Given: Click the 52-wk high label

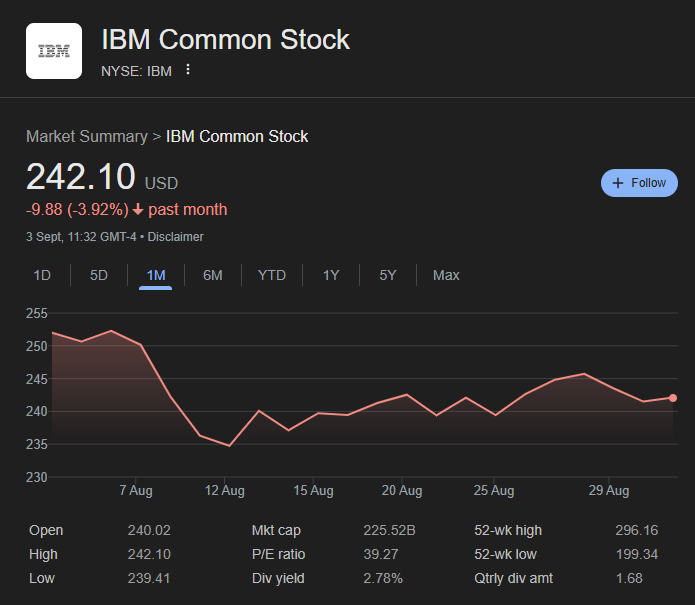Looking at the screenshot, I should click(x=508, y=531).
